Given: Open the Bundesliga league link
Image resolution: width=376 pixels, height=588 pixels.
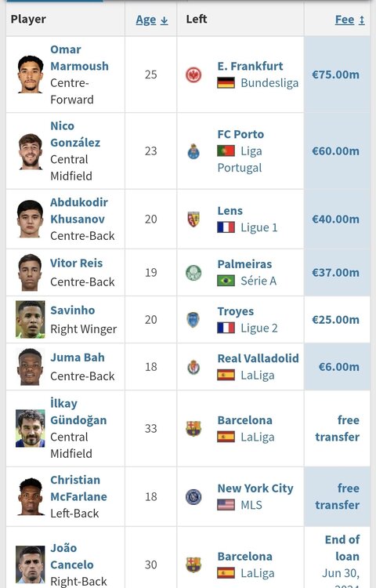Looking at the screenshot, I should [269, 83].
